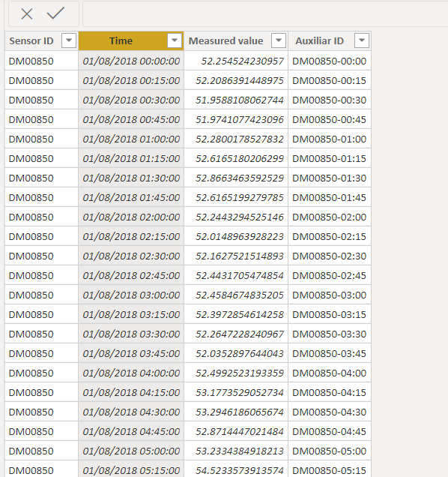The width and height of the screenshot is (448, 477).
Task: Click Time cell 01/08/2018 01:00:00
Action: pyautogui.click(x=131, y=139)
